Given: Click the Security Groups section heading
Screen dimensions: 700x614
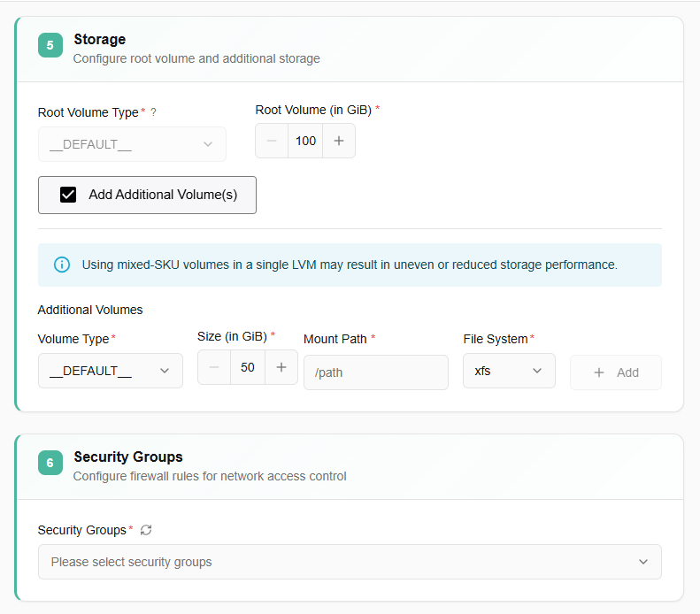Looking at the screenshot, I should tap(128, 457).
